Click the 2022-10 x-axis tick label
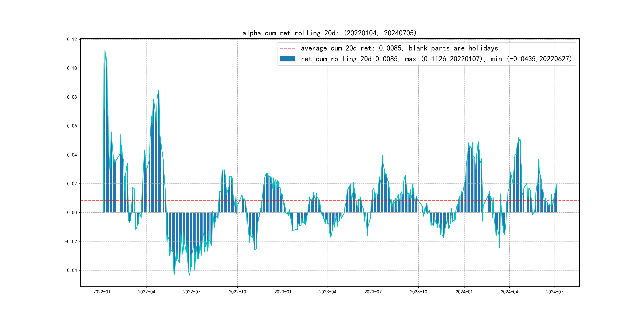Screen dimensions: 644x322 click(238, 292)
